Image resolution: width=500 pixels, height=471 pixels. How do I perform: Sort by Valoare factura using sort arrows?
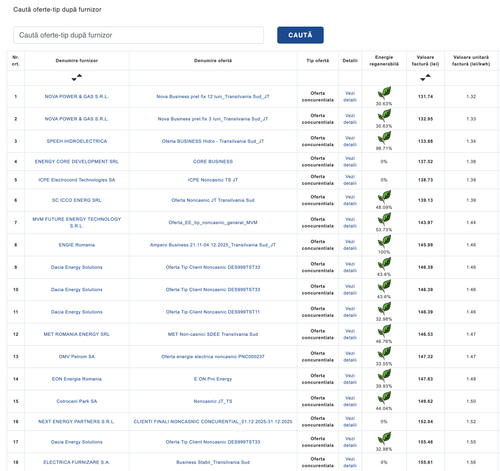(x=425, y=78)
